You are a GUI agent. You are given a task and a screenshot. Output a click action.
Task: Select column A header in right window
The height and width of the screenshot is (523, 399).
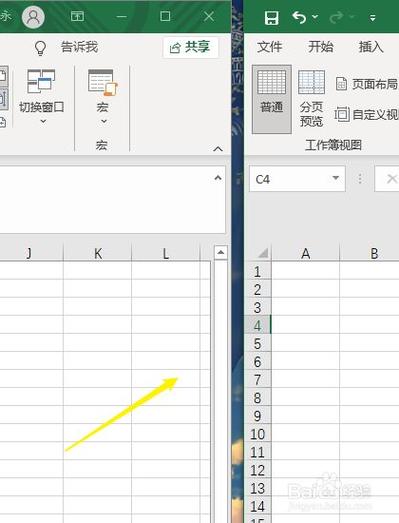pyautogui.click(x=306, y=253)
